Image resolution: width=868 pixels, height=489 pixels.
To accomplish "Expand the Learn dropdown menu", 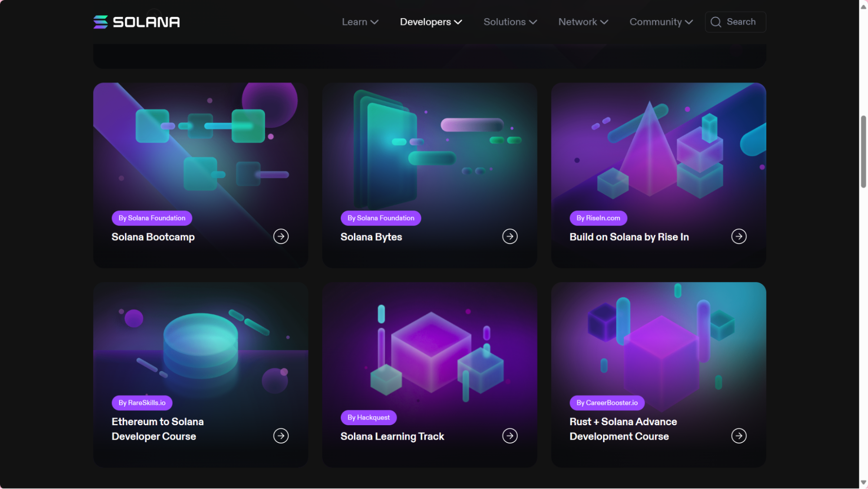I will pos(360,22).
